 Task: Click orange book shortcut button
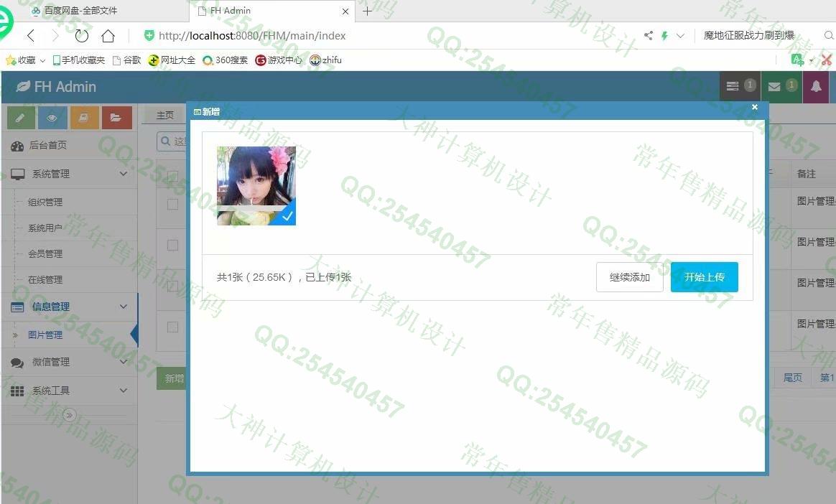84,118
